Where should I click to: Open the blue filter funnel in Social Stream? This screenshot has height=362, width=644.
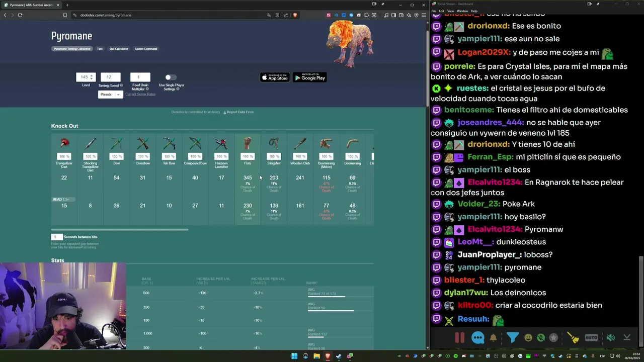pos(512,338)
